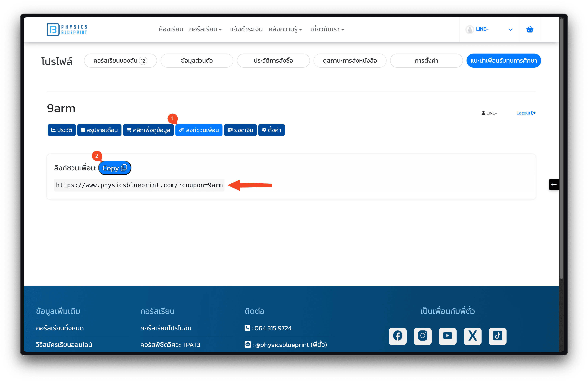Viewport: 588px width, 382px height.
Task: Expand the เกี่ยวกับเรา navigation dropdown
Action: tap(327, 29)
